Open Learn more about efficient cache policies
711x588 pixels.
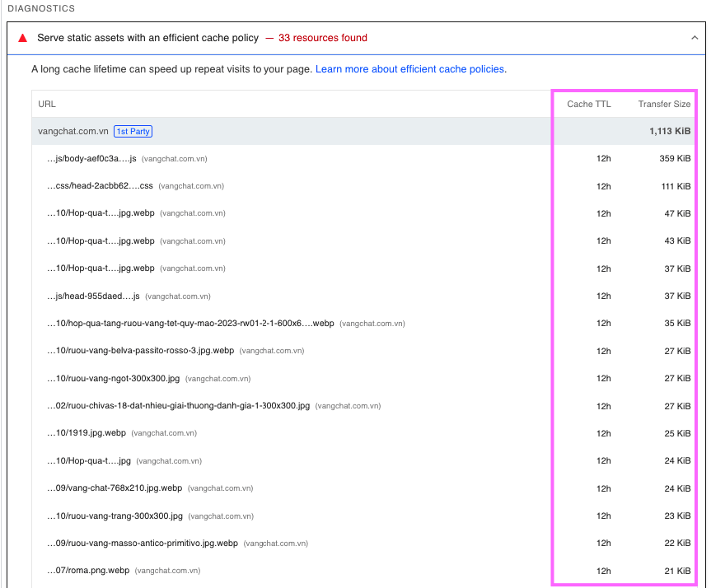click(x=410, y=69)
